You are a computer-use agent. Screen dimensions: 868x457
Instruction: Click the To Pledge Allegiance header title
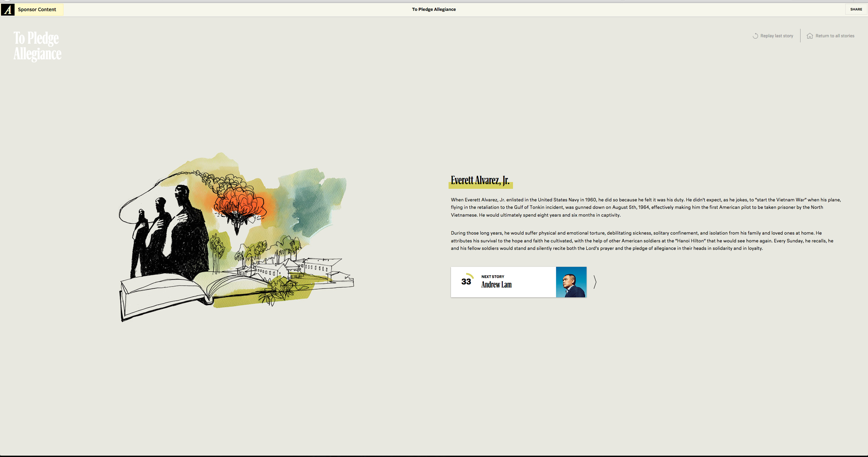(434, 9)
